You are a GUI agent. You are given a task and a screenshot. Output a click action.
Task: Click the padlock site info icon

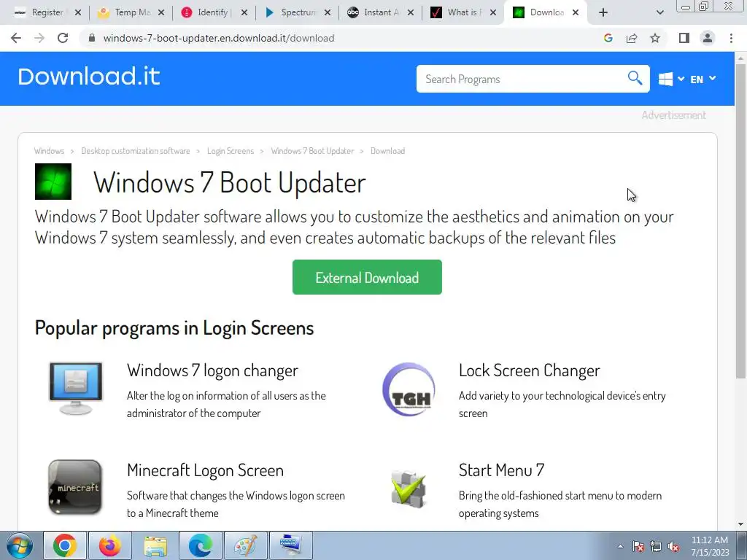pyautogui.click(x=92, y=38)
